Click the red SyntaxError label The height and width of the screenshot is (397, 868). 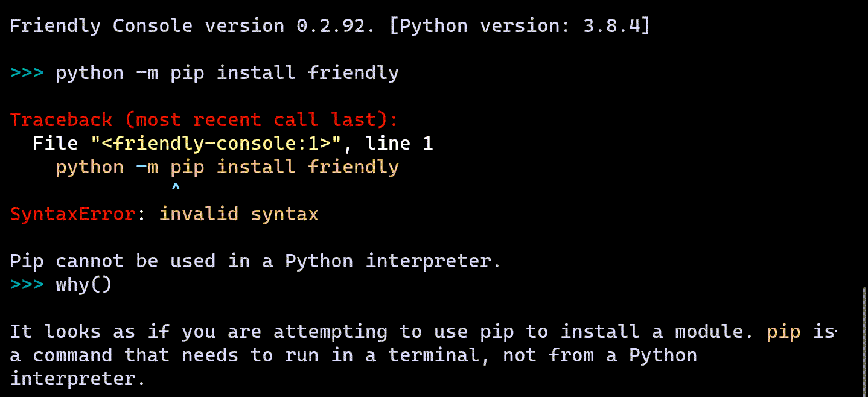(x=72, y=214)
